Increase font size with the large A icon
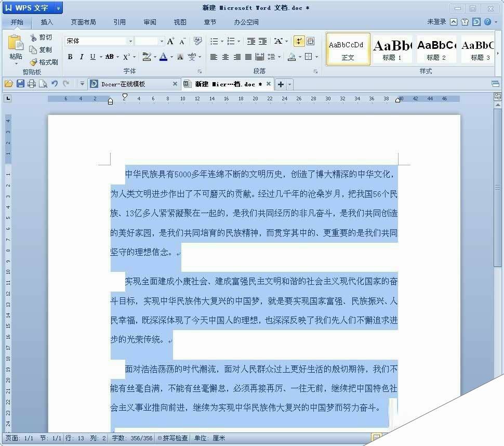The width and height of the screenshot is (504, 446). coord(170,41)
